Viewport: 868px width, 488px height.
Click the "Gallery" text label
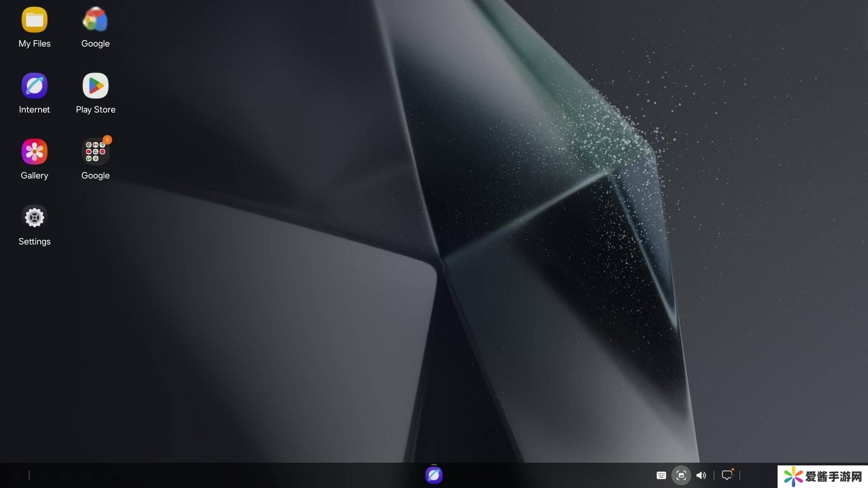[34, 176]
